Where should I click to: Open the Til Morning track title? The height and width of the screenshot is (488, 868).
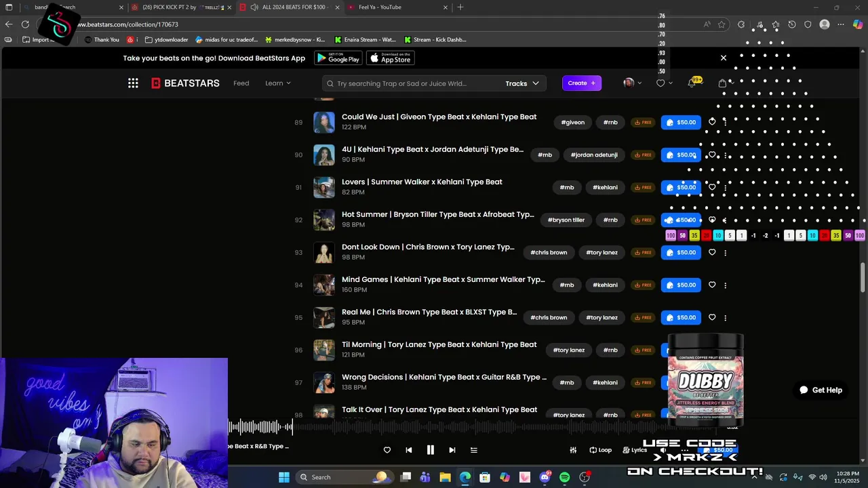tap(439, 344)
